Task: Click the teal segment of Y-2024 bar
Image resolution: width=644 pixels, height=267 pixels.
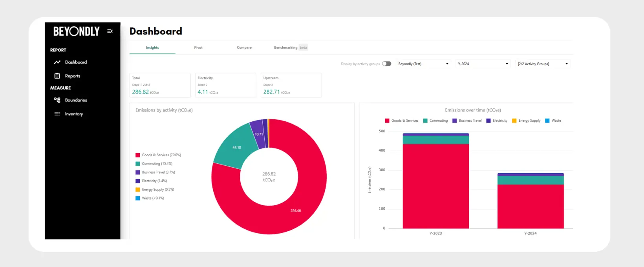Action: [x=531, y=180]
